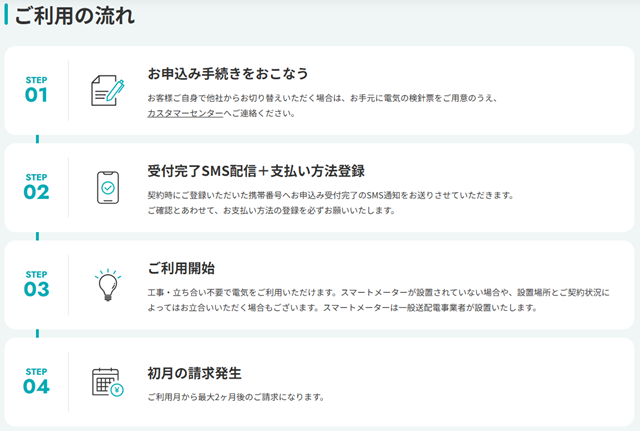Open the カスタマーセンター link
Image resolution: width=640 pixels, height=431 pixels.
[x=185, y=113]
